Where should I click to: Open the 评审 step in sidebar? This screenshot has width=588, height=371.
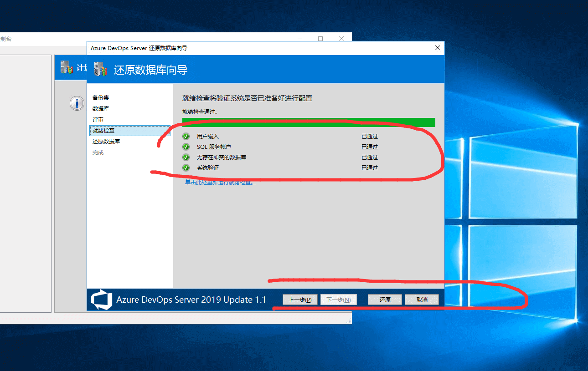tap(98, 119)
